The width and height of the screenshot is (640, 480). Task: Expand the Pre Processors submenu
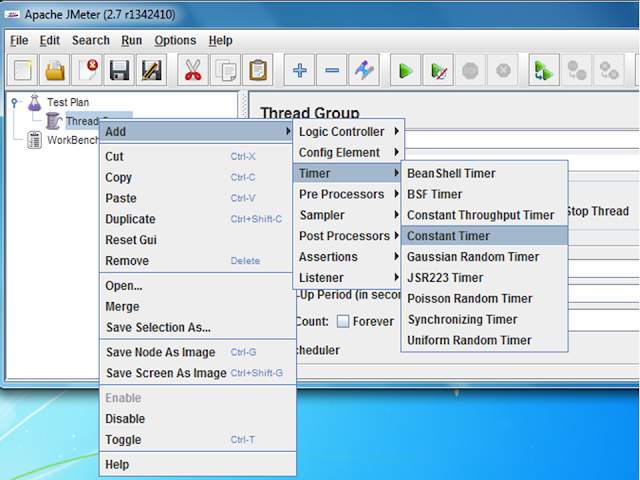[349, 194]
